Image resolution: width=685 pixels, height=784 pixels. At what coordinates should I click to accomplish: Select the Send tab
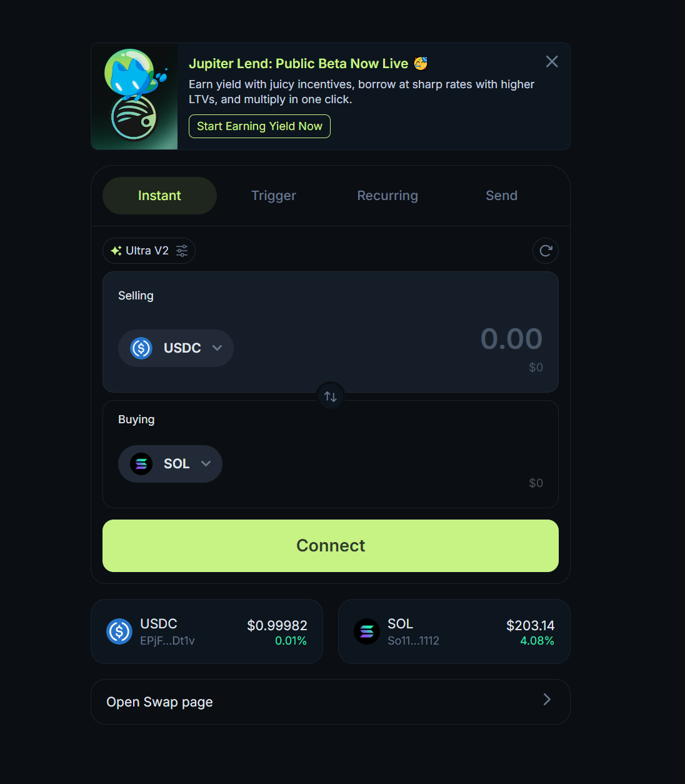501,196
